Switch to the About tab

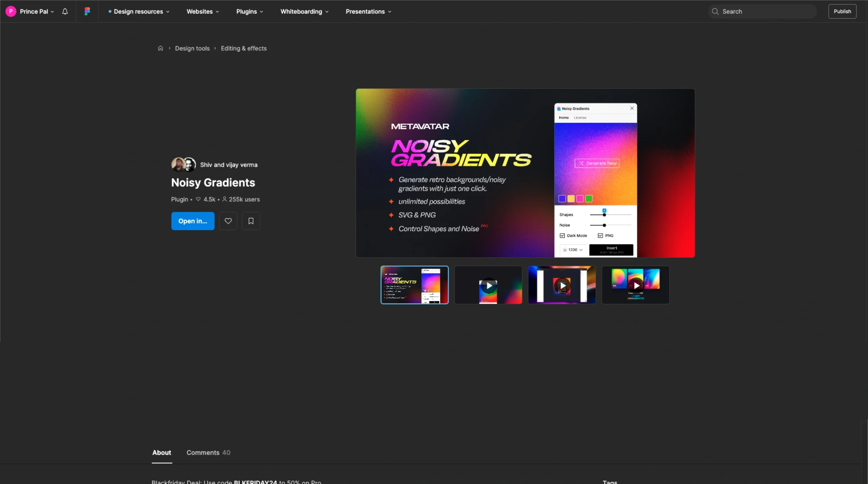pos(162,452)
